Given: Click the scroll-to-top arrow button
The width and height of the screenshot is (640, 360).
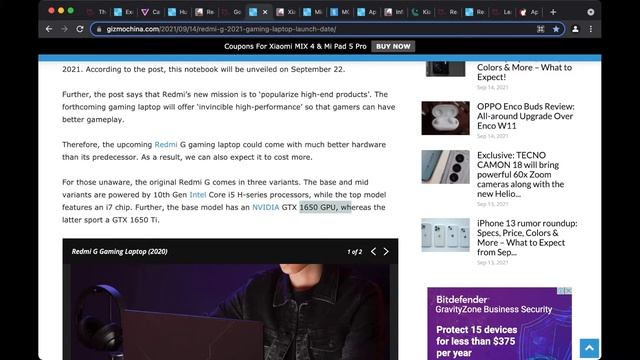Looking at the screenshot, I should [589, 348].
